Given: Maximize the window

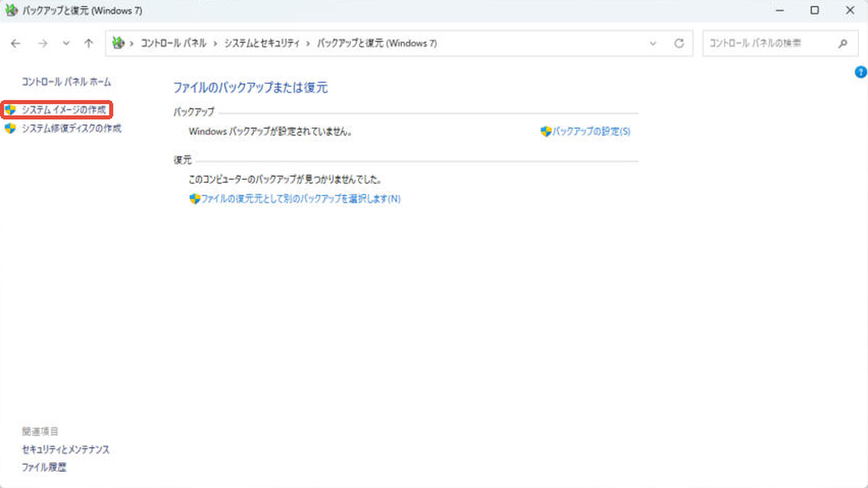Looking at the screenshot, I should point(814,10).
